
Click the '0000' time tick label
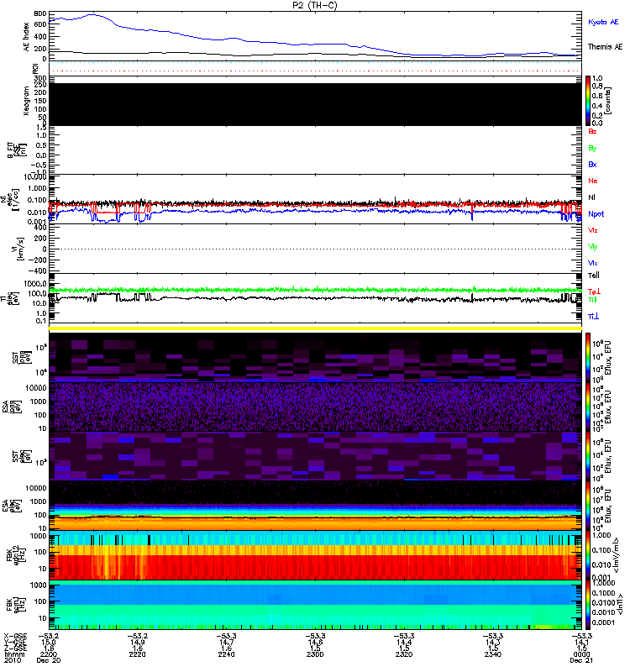tap(581, 654)
